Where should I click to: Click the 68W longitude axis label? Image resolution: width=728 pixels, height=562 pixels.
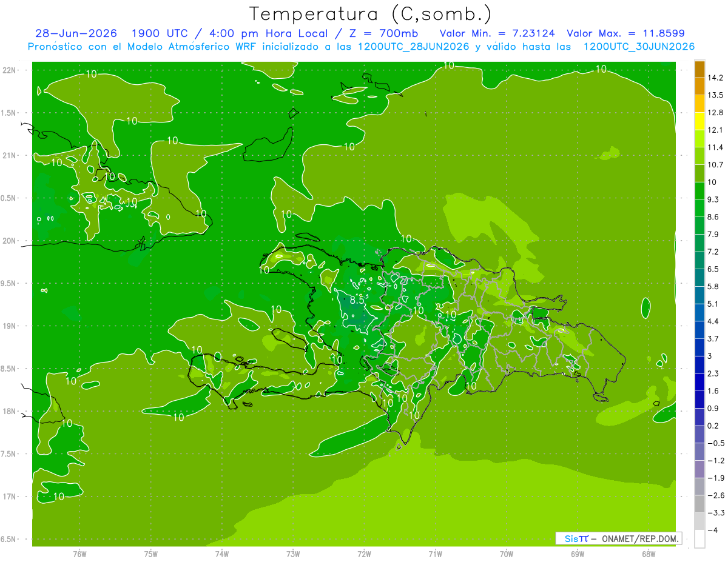pyautogui.click(x=649, y=554)
